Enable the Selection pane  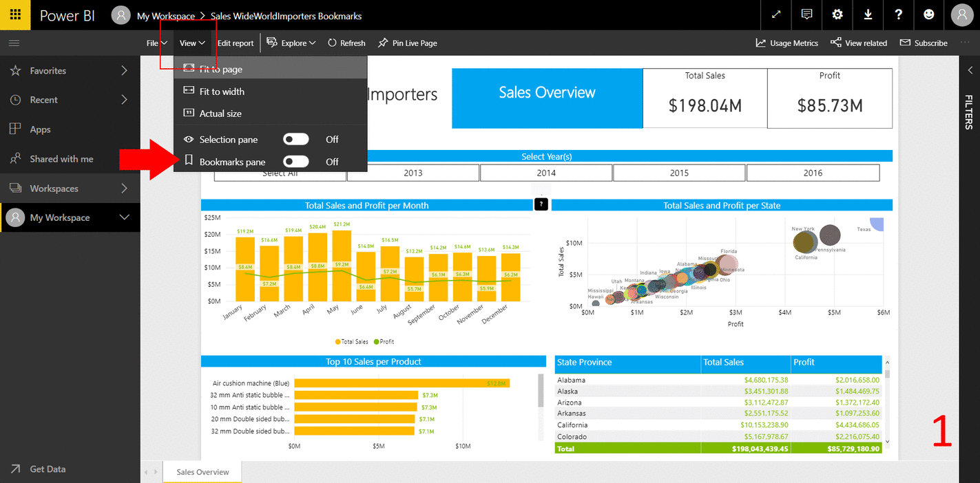[x=295, y=138]
